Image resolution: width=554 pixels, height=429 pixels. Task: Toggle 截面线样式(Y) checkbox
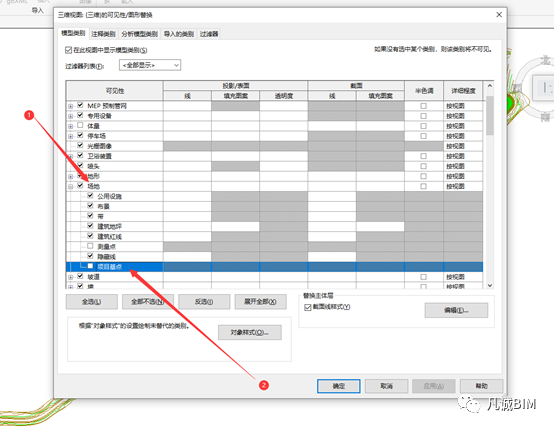(x=307, y=307)
